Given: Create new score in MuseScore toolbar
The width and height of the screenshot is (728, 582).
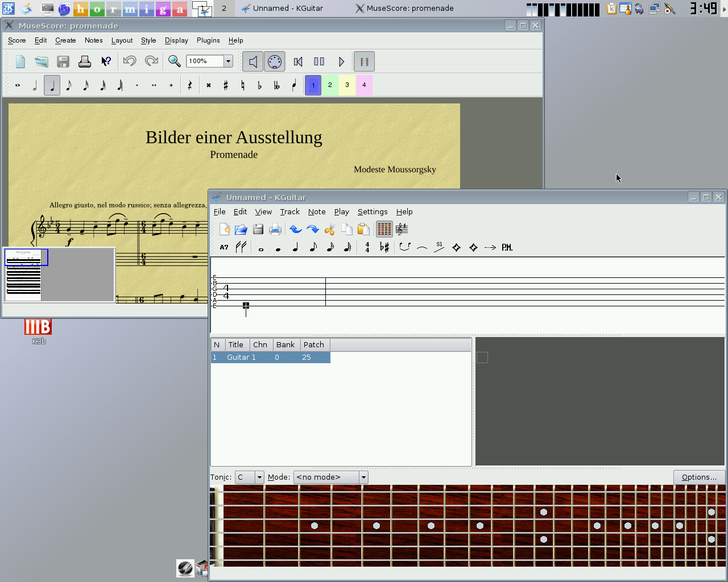Looking at the screenshot, I should coord(20,61).
